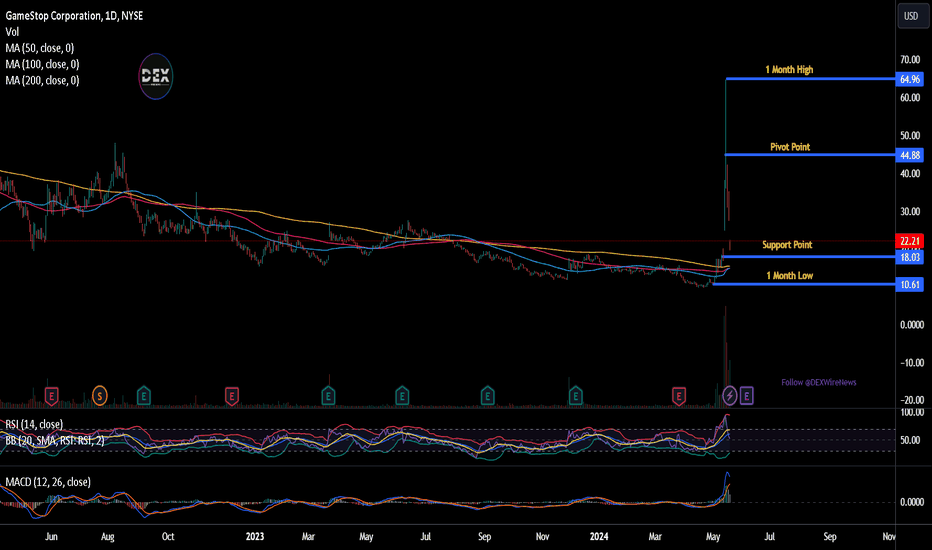The height and width of the screenshot is (550, 932).
Task: Click the 100.00 RSI axis value
Action: 912,412
